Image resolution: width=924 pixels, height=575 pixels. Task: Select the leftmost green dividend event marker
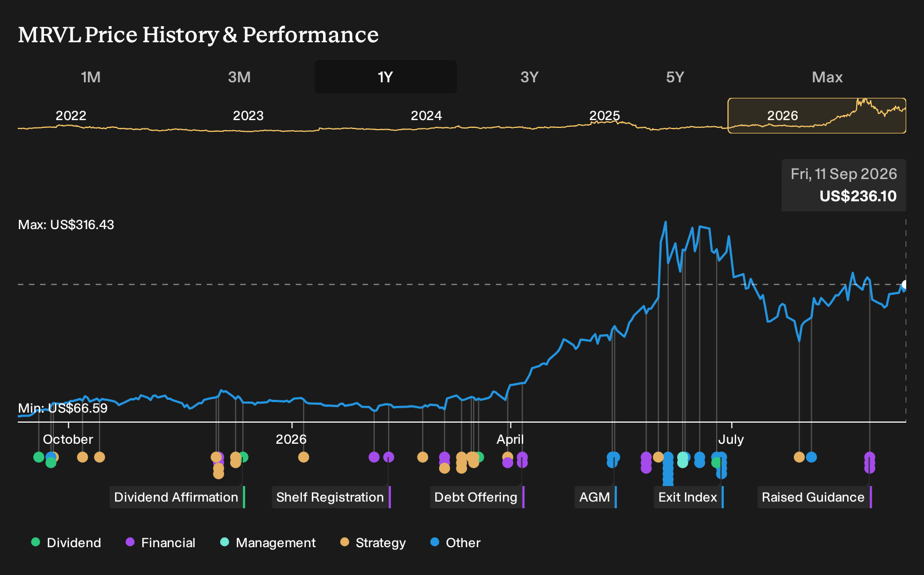click(38, 457)
